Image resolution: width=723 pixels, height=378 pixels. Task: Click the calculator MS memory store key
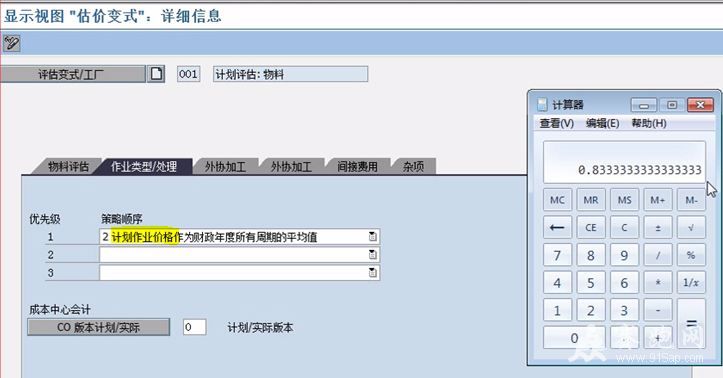coord(624,200)
